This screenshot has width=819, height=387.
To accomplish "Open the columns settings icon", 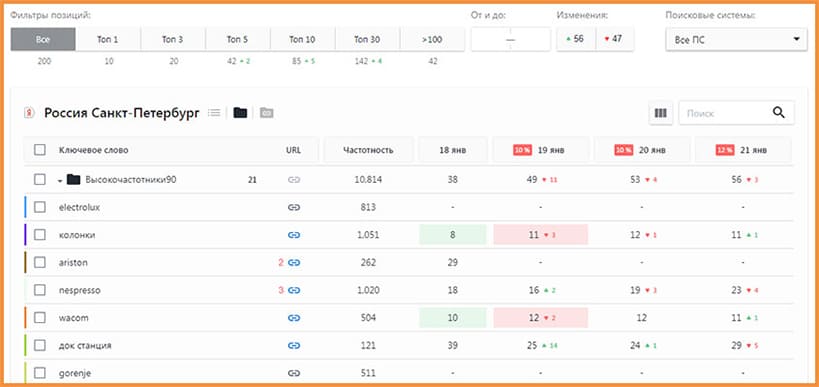I will (x=661, y=113).
